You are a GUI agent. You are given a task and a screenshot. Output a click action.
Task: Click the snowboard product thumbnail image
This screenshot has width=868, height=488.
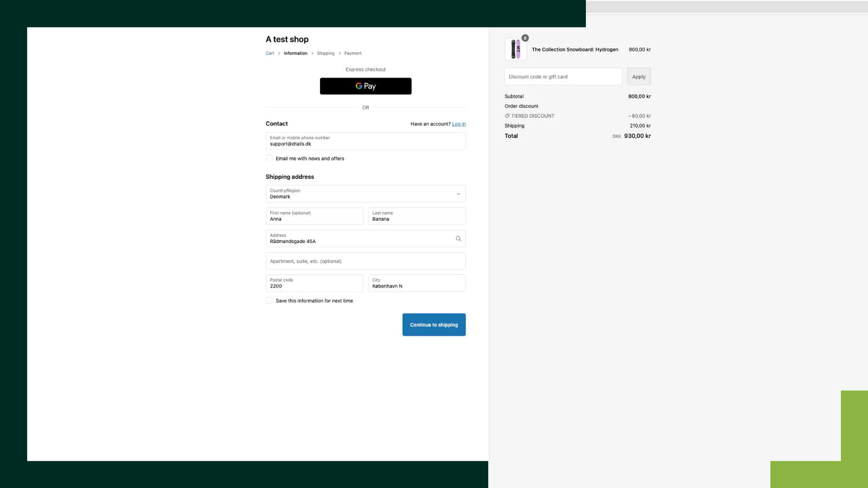(x=515, y=49)
